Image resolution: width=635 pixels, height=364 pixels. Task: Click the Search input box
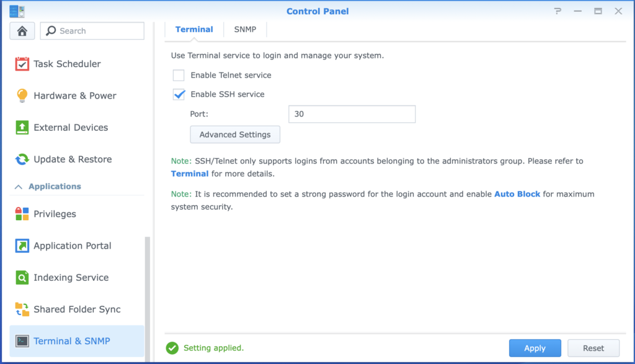pyautogui.click(x=92, y=31)
